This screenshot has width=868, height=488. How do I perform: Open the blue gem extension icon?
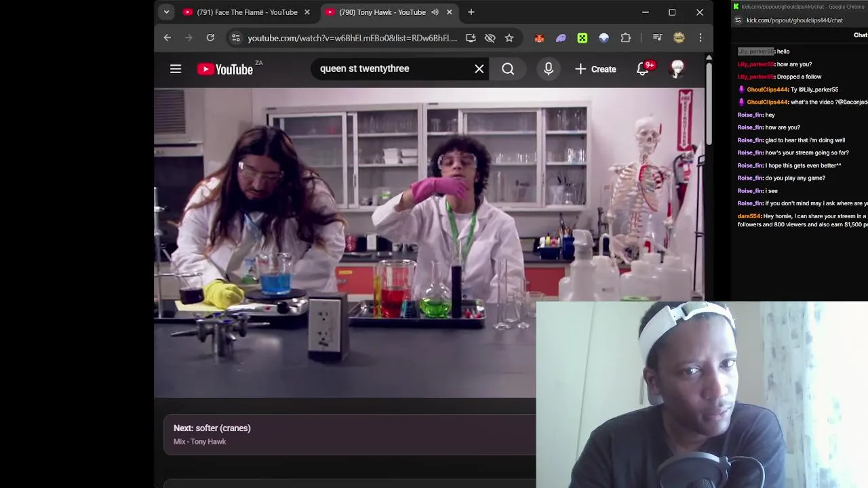coord(604,38)
